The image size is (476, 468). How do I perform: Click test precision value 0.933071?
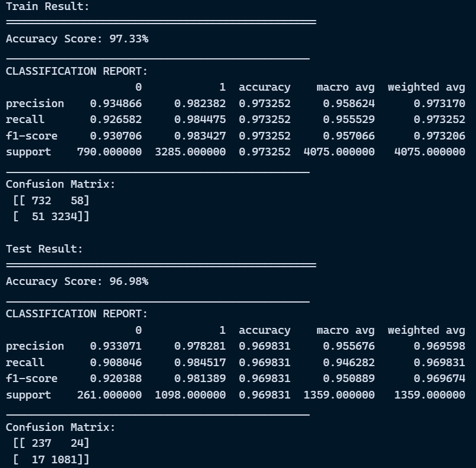click(115, 346)
